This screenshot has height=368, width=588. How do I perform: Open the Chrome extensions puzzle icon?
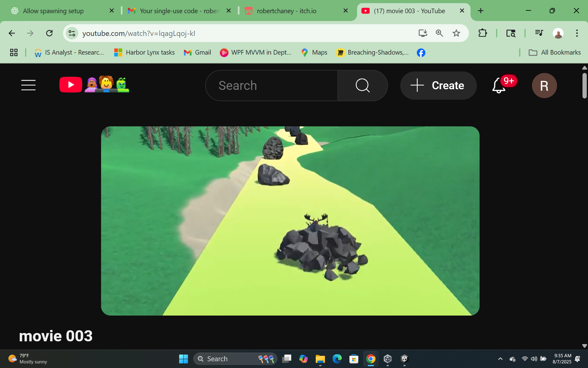point(483,33)
